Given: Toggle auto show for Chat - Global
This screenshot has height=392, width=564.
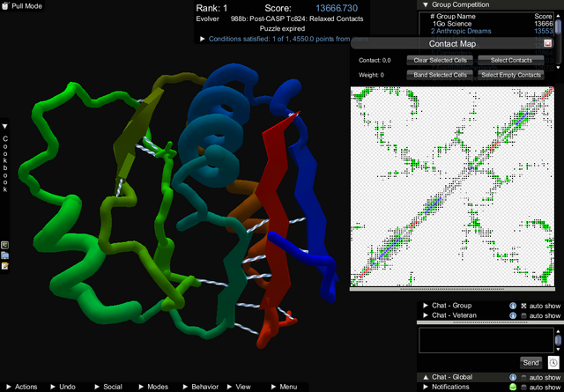Looking at the screenshot, I should (523, 377).
